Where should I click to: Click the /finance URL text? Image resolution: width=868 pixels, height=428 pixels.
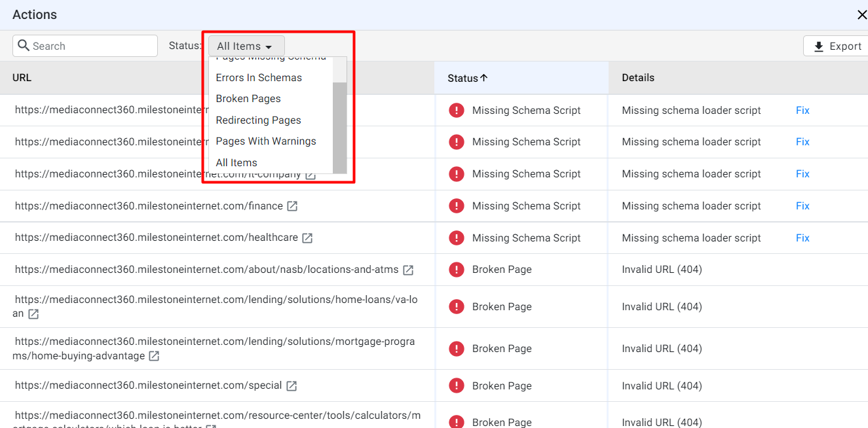click(149, 205)
